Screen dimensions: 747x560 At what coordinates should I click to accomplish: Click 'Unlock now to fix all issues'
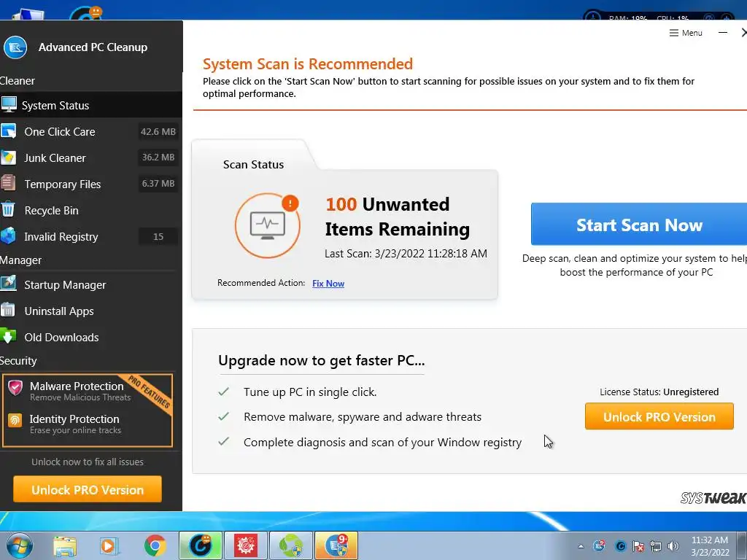(88, 462)
